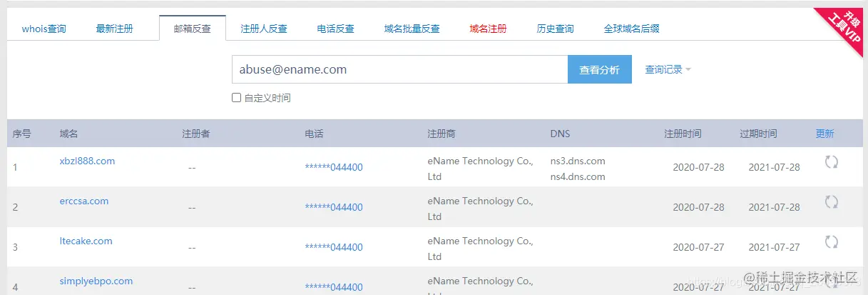This screenshot has height=295, width=868.
Task: Click 2020-07-27 registration date in ltecake.com row
Action: [698, 247]
